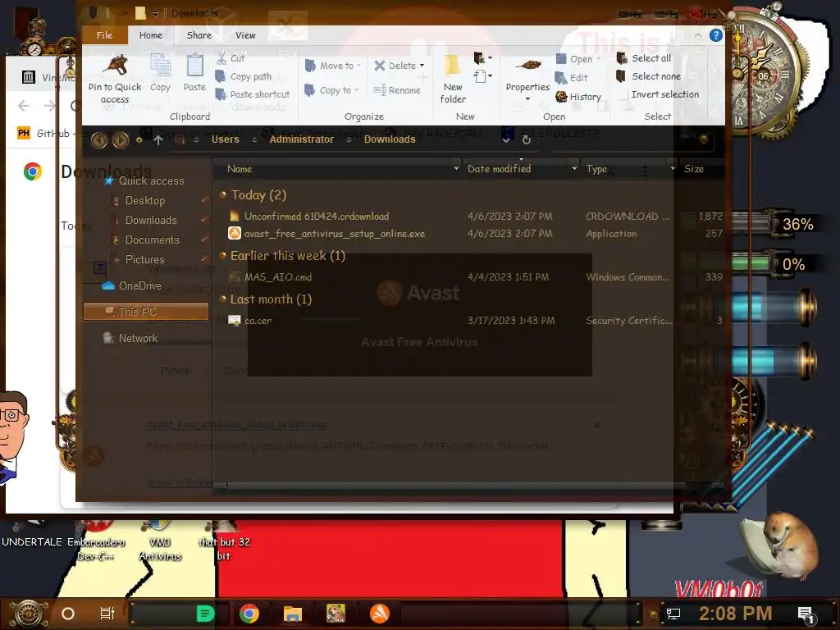Image resolution: width=840 pixels, height=630 pixels.
Task: Click Downloads in the address breadcrumb
Action: pos(390,139)
